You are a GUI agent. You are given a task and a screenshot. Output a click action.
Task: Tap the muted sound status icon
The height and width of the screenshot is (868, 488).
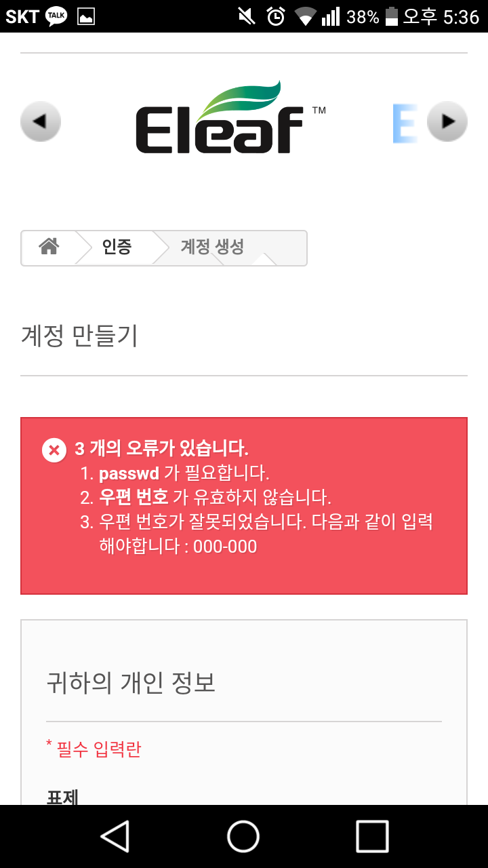tap(247, 16)
